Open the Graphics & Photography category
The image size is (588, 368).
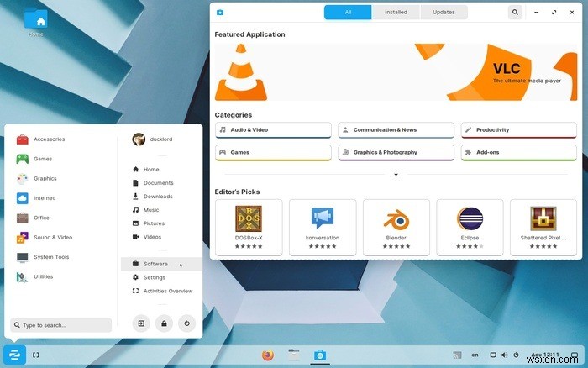(396, 153)
